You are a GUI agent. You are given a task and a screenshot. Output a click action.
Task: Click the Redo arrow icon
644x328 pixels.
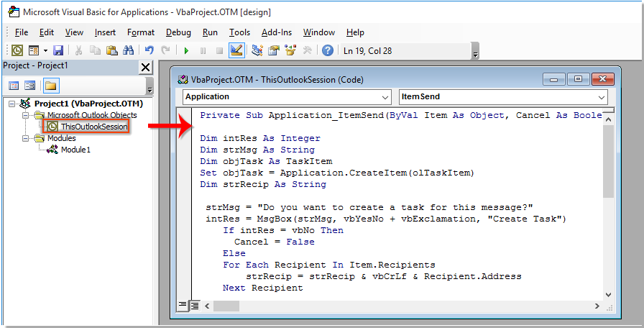(165, 50)
